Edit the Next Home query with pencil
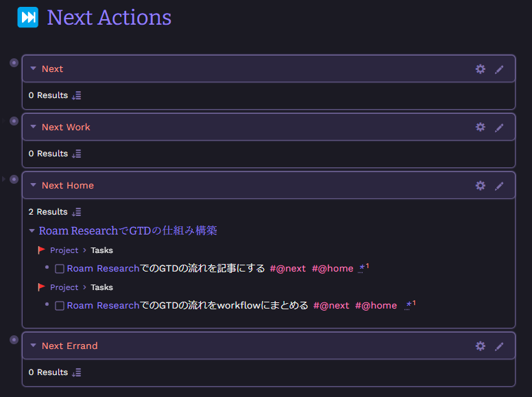This screenshot has width=532, height=397. tap(499, 187)
